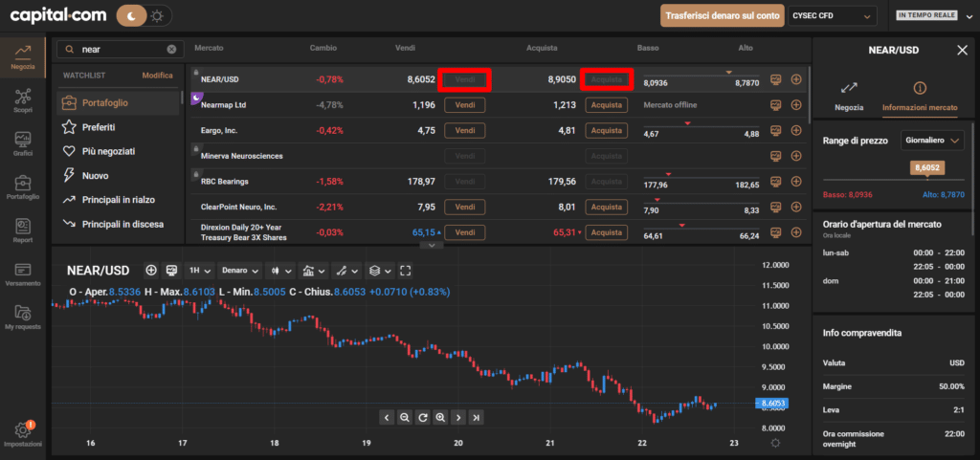
Task: Open chart icon for NEAR/USD row
Action: pyautogui.click(x=775, y=79)
